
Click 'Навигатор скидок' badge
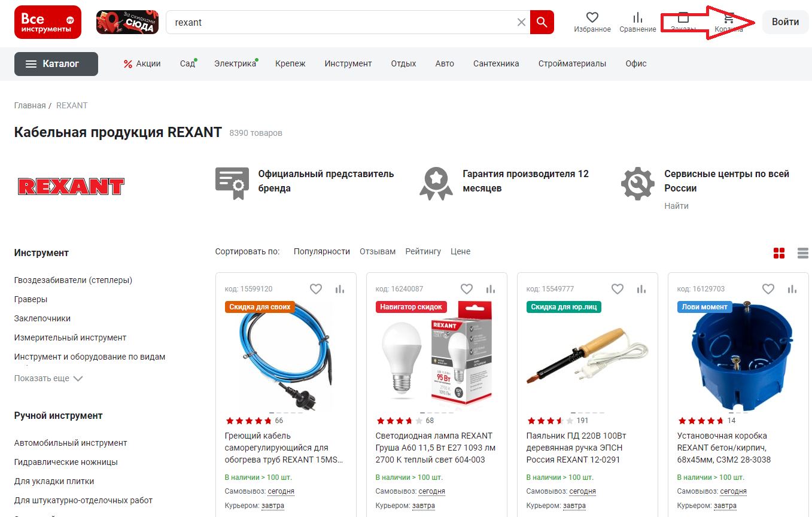point(411,307)
